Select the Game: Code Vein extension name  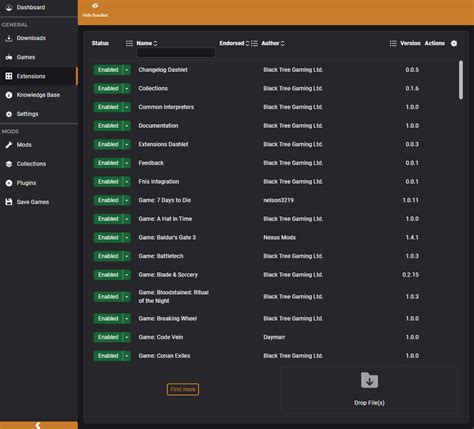161,337
